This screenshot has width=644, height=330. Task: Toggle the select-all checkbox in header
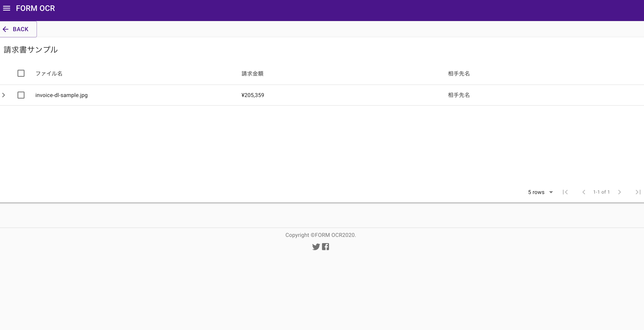click(21, 73)
